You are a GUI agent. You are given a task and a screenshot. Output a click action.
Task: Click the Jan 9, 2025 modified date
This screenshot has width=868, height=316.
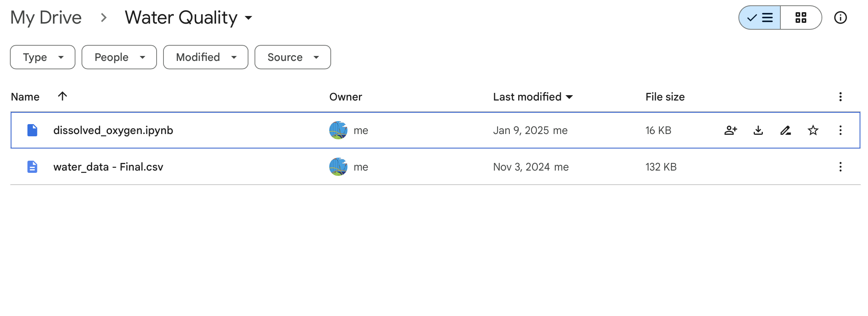tap(521, 130)
